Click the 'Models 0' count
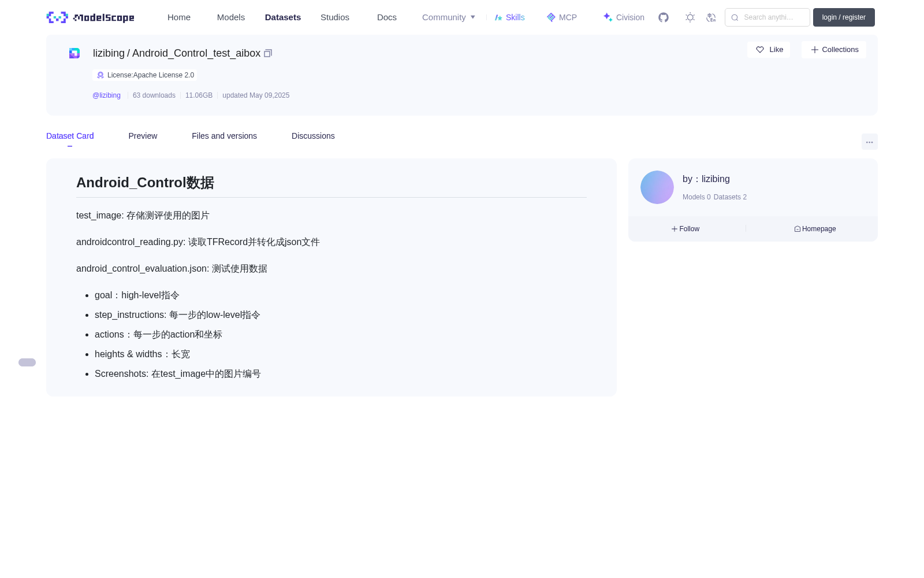The image size is (924, 578). (x=696, y=197)
